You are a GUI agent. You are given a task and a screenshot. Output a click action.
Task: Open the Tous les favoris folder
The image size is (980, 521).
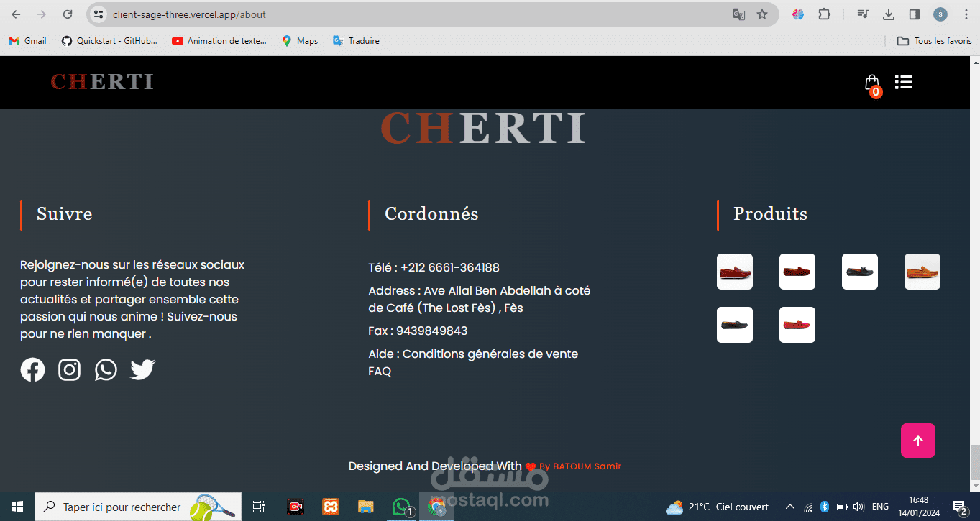click(x=934, y=41)
